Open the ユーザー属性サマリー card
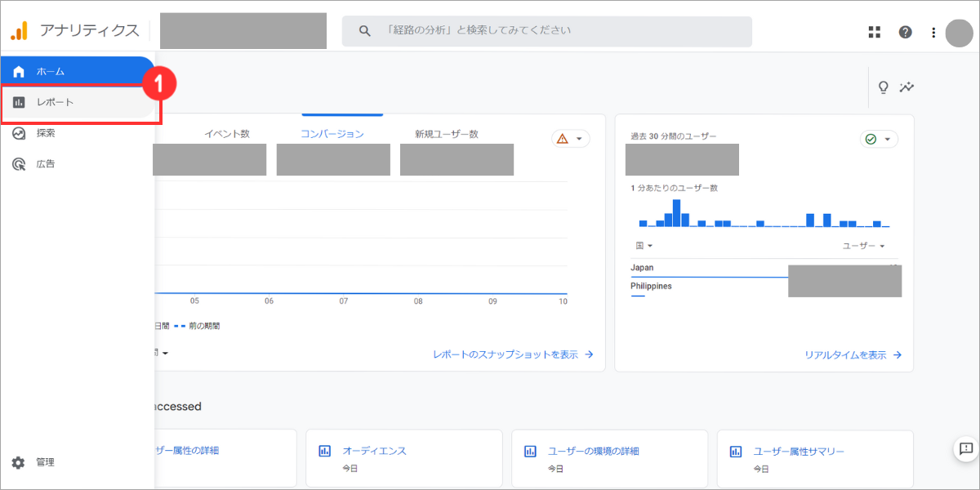 (x=815, y=458)
